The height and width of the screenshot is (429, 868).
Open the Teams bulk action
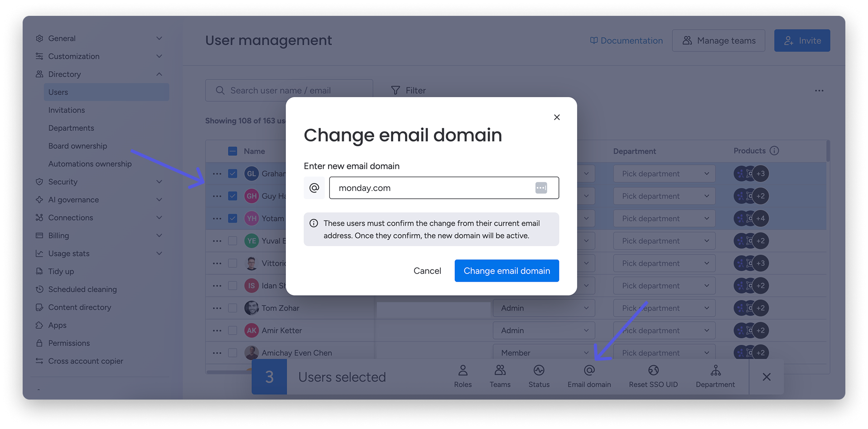click(500, 376)
